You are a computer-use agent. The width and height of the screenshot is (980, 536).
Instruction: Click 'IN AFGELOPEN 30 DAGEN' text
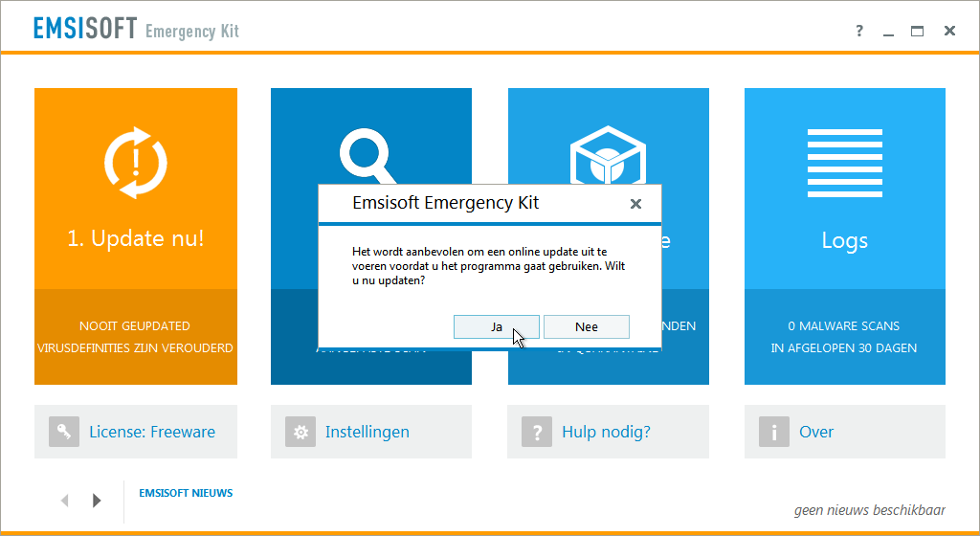(844, 348)
